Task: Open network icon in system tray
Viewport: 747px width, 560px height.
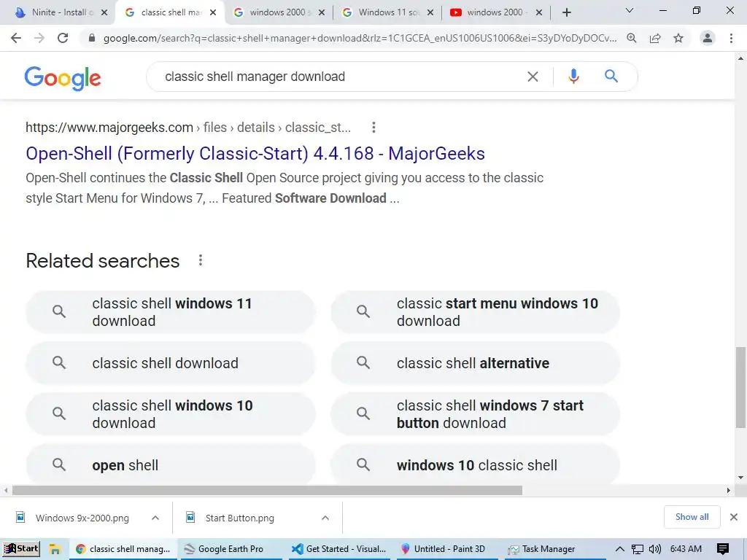Action: [637, 549]
